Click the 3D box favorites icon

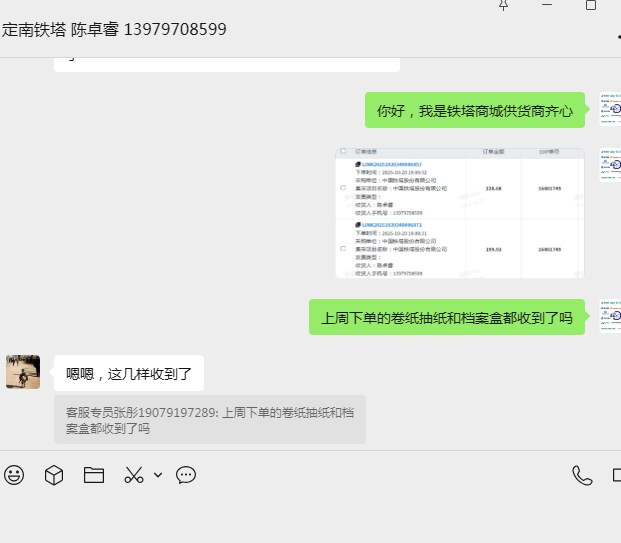54,475
